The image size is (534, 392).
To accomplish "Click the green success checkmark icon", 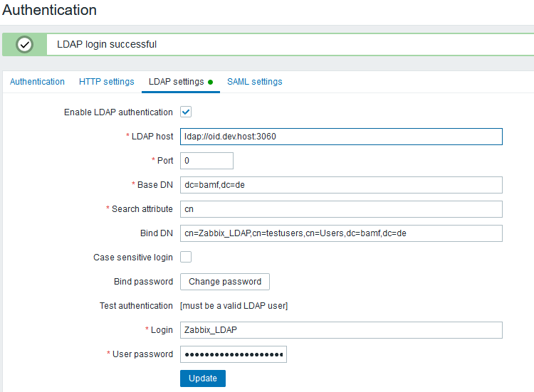I will tap(25, 44).
